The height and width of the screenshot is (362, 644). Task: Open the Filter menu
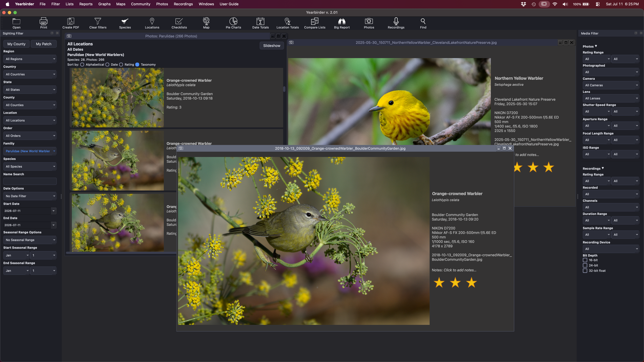click(x=55, y=4)
